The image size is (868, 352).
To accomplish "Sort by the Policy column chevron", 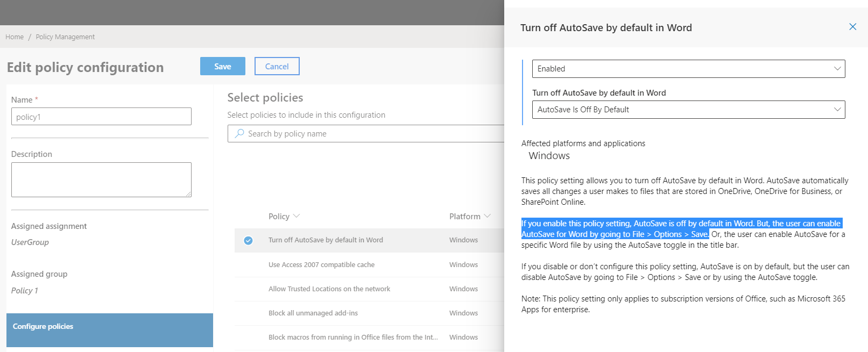I will 297,216.
